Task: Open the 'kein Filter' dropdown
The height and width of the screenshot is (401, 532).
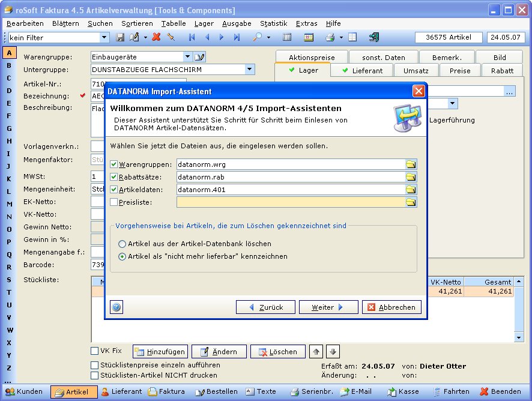Action: [x=104, y=37]
